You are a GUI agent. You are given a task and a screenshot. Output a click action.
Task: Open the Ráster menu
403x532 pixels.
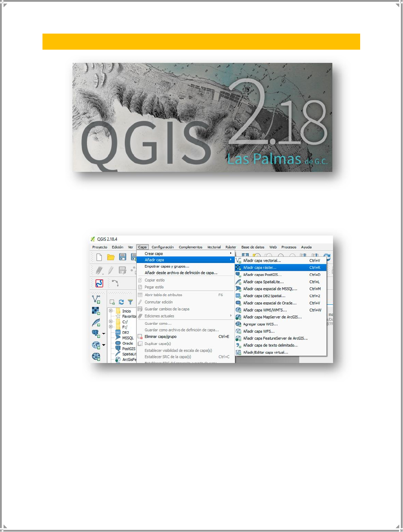pyautogui.click(x=231, y=247)
